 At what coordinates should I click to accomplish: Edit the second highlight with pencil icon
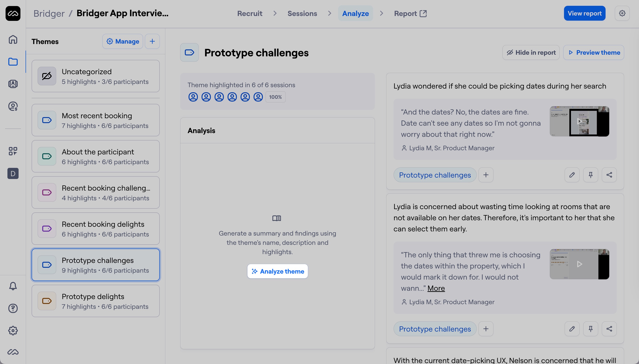572,329
